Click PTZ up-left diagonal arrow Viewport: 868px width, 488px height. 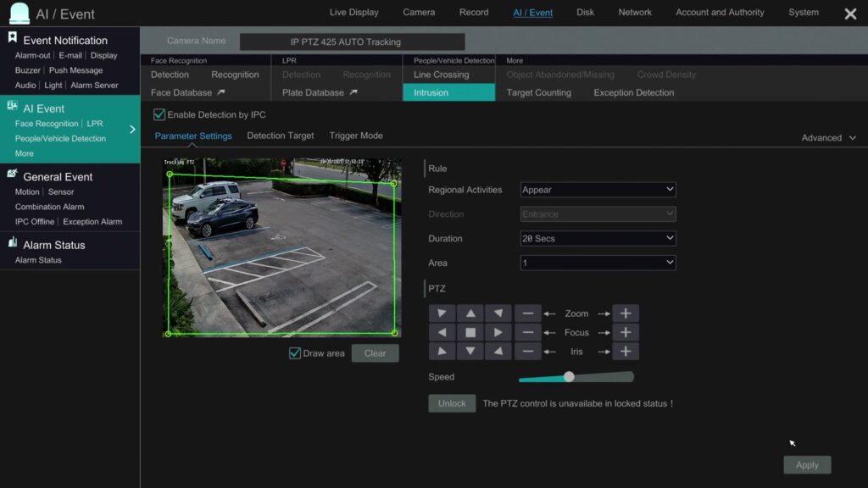tap(442, 313)
